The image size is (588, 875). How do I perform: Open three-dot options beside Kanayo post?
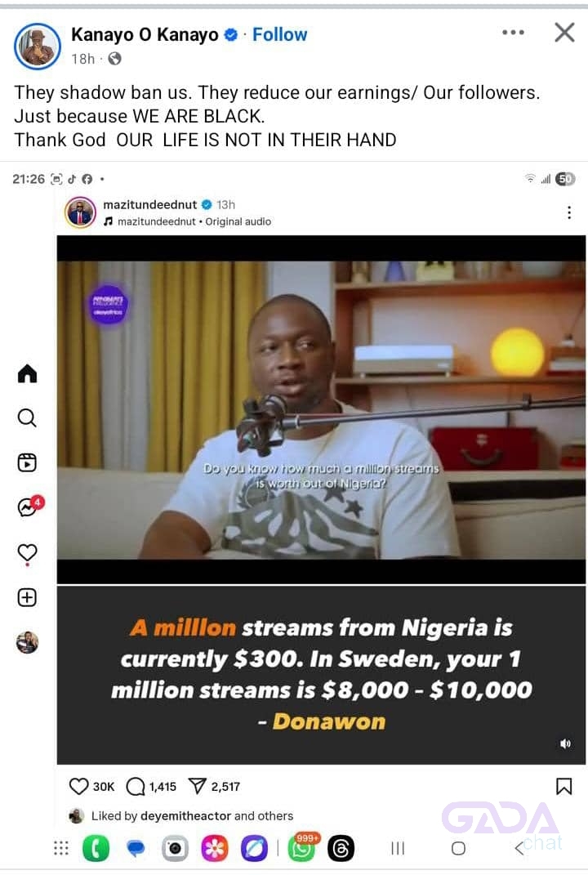pos(513,33)
